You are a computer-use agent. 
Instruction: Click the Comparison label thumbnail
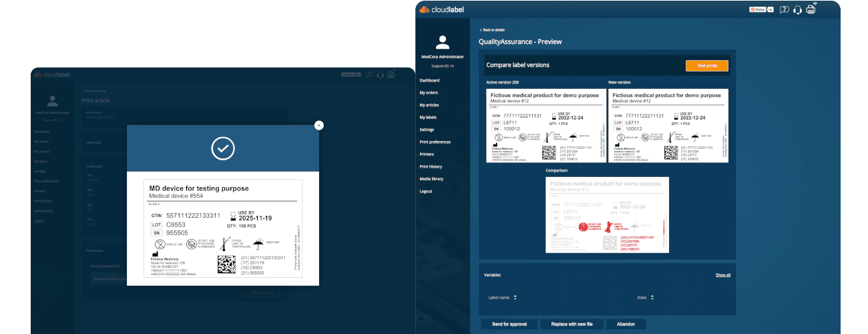click(607, 214)
